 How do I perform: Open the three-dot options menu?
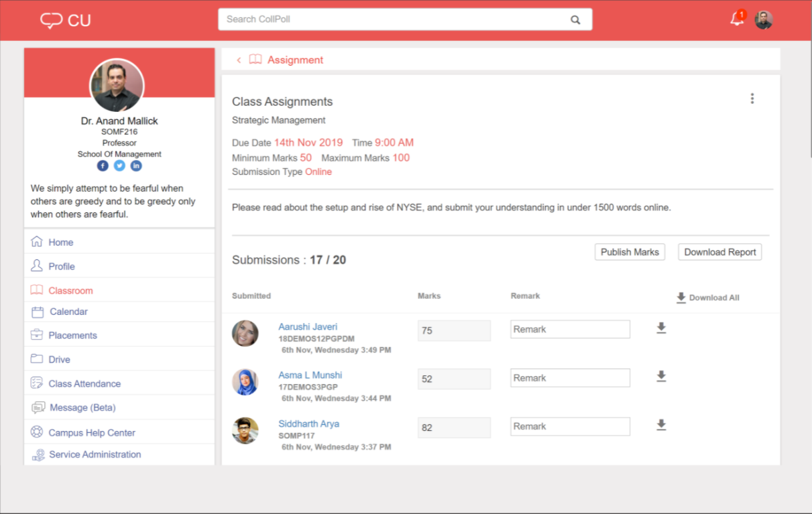pyautogui.click(x=752, y=98)
